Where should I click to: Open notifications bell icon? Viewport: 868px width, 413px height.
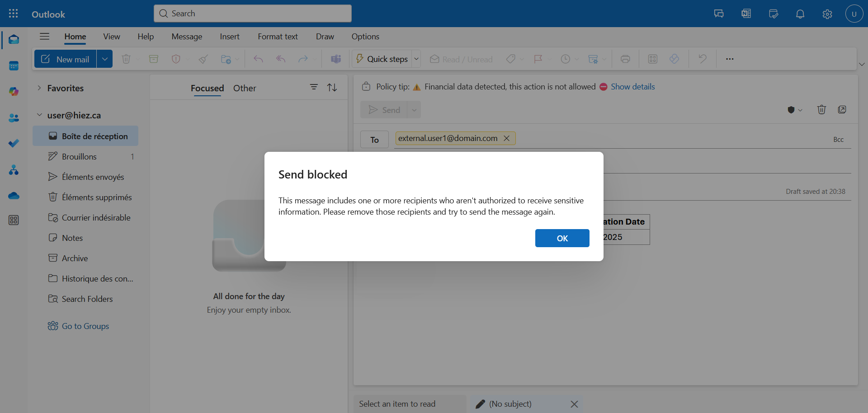800,14
